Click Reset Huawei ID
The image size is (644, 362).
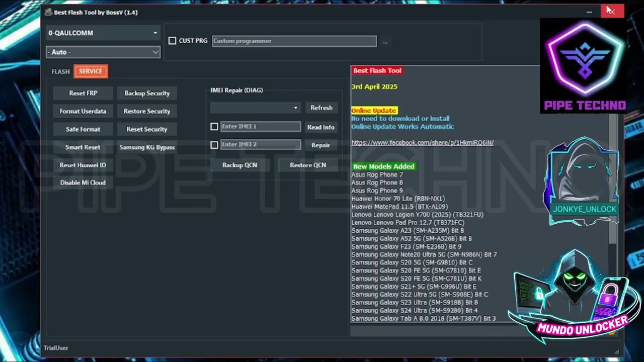click(83, 165)
